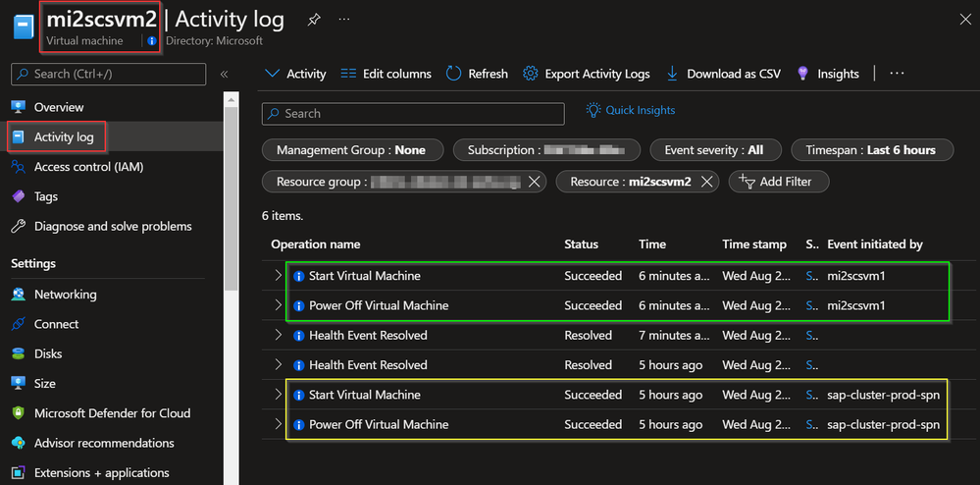This screenshot has width=980, height=485.
Task: Open Management Group None filter
Action: click(352, 150)
